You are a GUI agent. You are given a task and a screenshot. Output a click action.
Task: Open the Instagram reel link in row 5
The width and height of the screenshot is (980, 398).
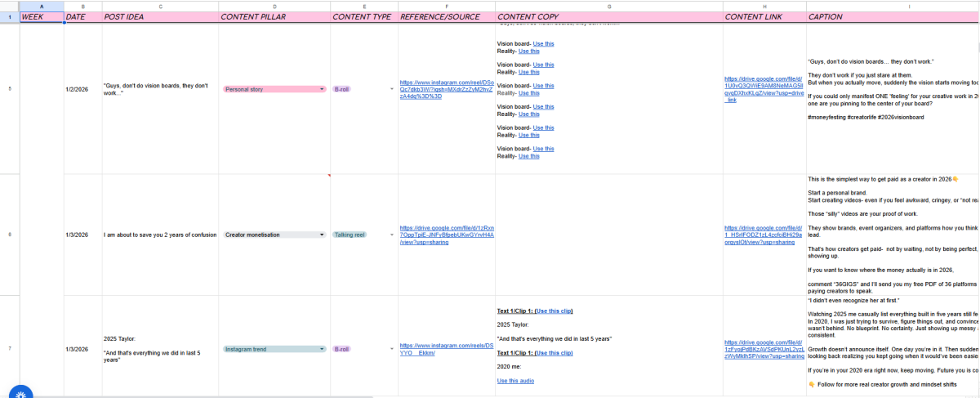(446, 89)
